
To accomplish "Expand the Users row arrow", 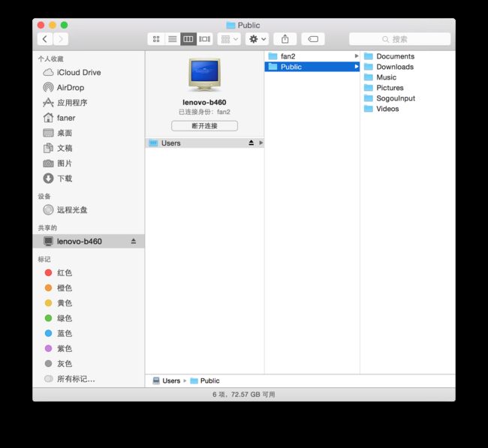I will pyautogui.click(x=261, y=143).
